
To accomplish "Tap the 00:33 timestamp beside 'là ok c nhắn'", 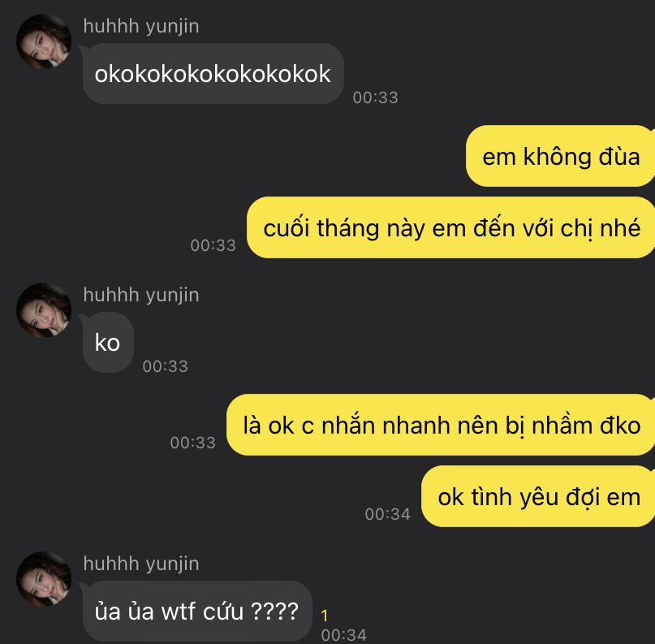I will [192, 443].
